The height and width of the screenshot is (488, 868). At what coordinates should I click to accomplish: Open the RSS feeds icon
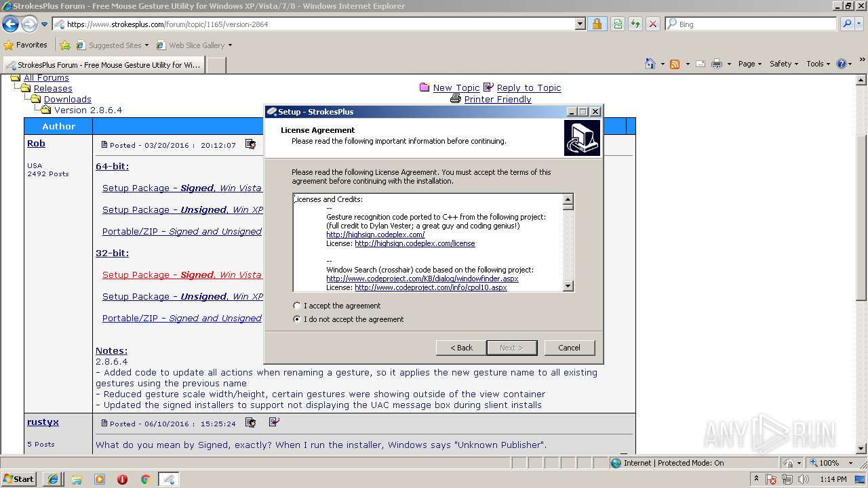pyautogui.click(x=675, y=64)
